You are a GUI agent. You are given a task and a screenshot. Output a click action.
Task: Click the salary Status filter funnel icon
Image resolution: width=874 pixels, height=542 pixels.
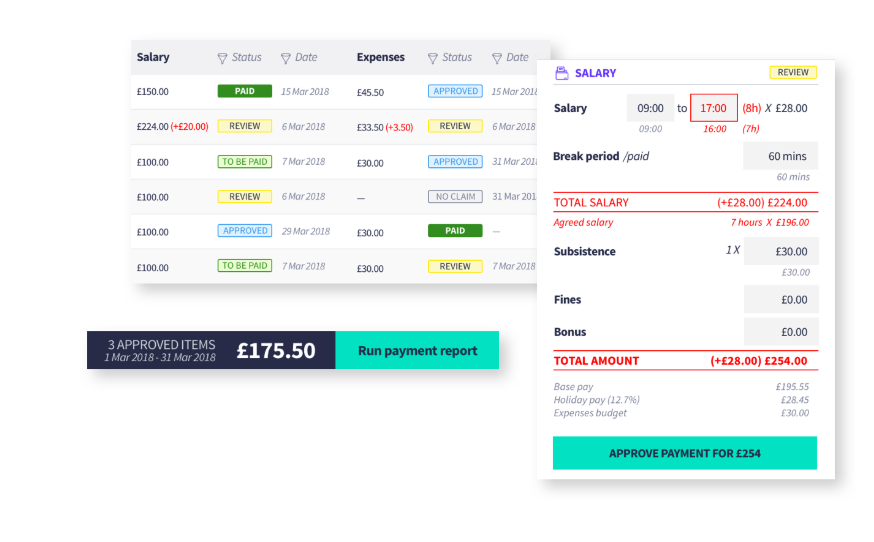[222, 58]
